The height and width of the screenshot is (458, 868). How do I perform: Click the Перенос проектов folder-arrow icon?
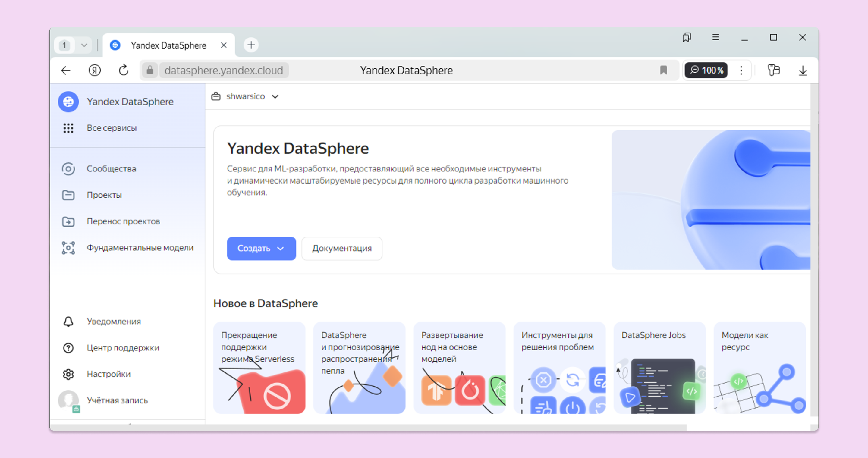tap(68, 221)
